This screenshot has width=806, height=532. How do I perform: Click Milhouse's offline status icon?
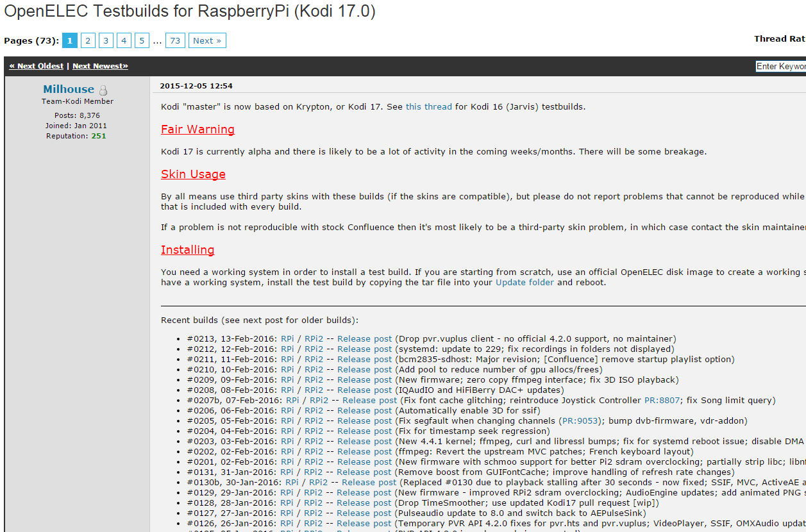tap(103, 90)
